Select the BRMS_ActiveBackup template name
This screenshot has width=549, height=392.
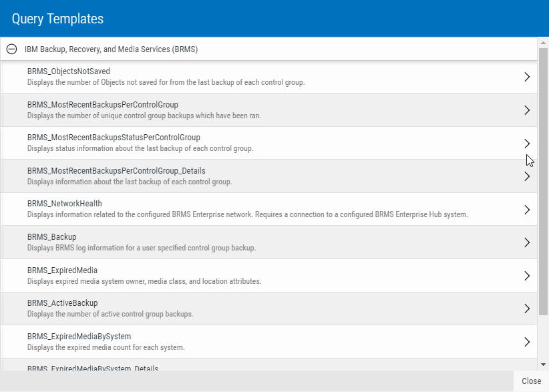click(63, 303)
